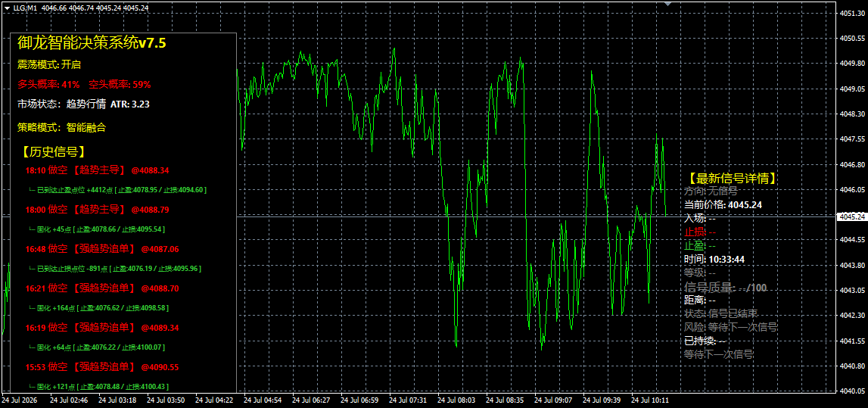Click the 当前价格: 4045.24 detail line
Screen dimensions: 868x408
coord(723,205)
